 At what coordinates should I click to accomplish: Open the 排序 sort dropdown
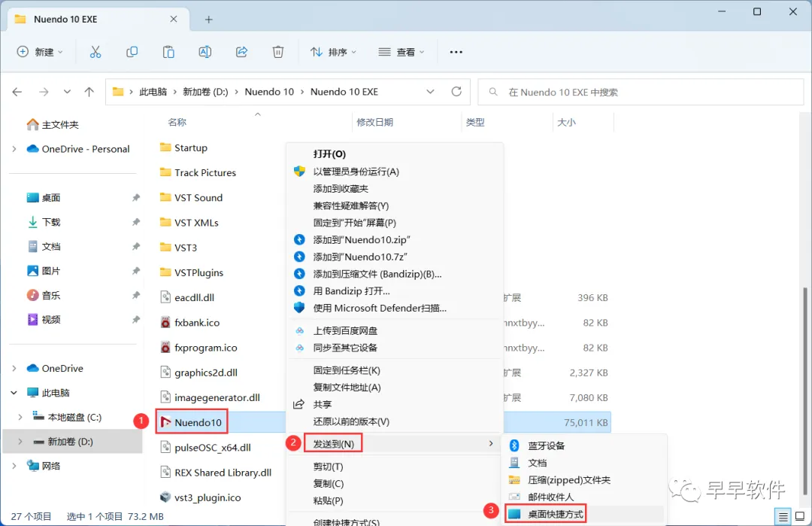[333, 52]
